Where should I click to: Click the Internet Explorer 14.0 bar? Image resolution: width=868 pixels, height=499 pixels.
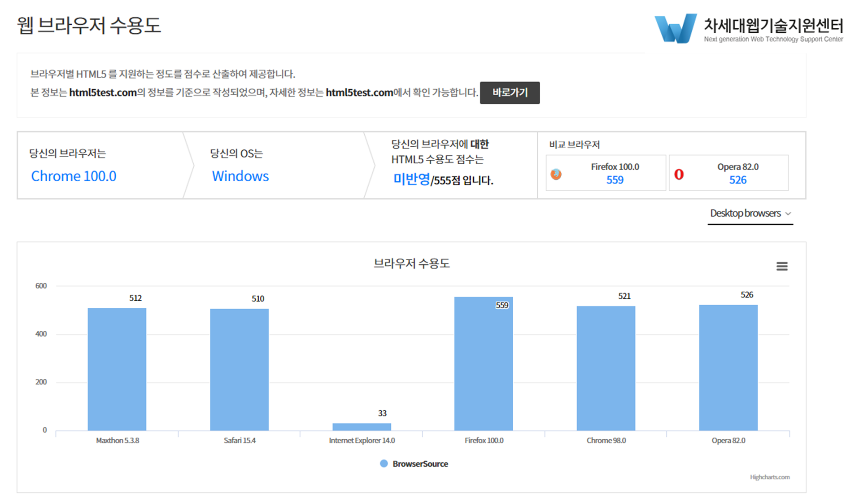coord(362,427)
